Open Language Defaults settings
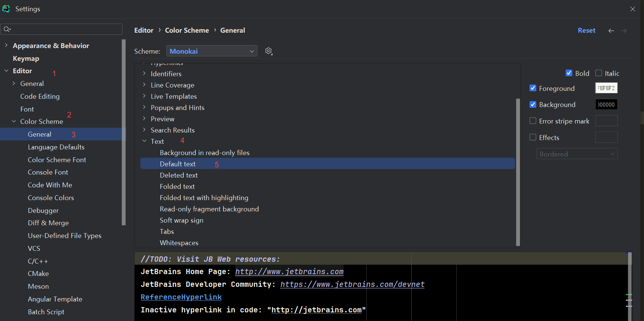 pyautogui.click(x=56, y=147)
